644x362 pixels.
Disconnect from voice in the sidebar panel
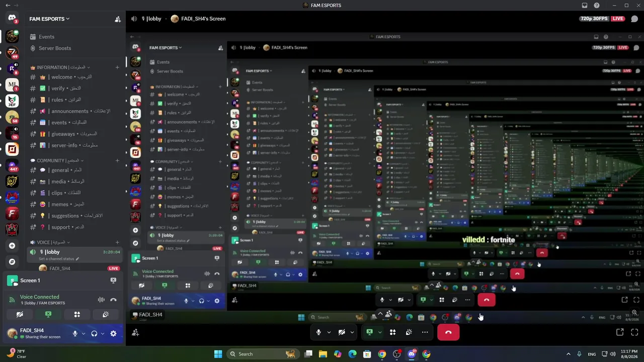point(113,300)
